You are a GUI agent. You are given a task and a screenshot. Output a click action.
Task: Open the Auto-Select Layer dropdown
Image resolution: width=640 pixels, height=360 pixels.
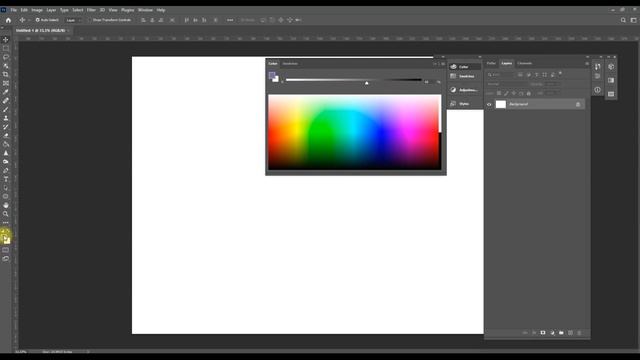pyautogui.click(x=73, y=20)
